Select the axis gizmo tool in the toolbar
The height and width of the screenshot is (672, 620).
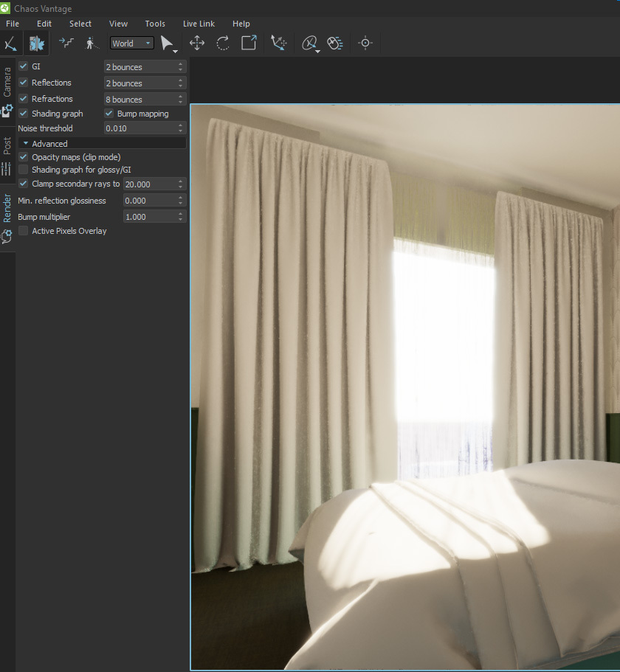point(11,44)
